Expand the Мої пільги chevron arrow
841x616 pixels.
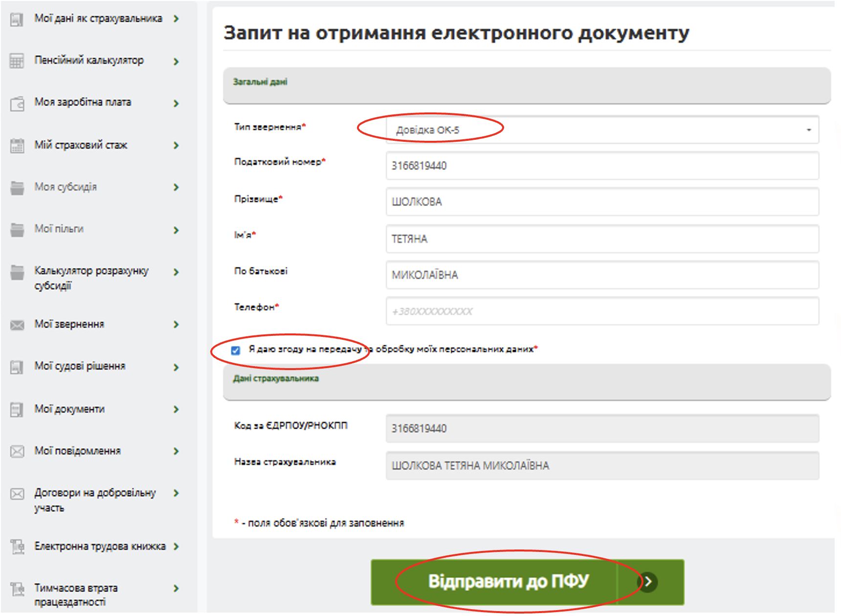point(176,230)
